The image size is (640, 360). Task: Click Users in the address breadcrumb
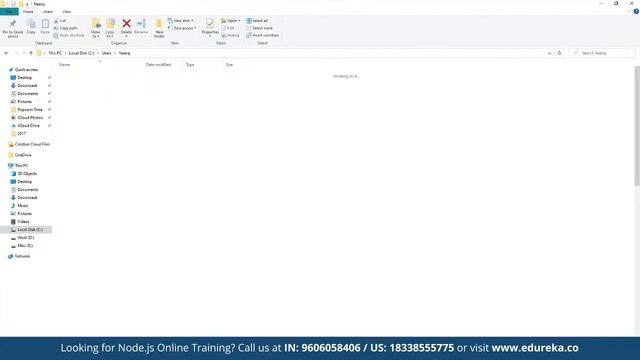click(x=107, y=53)
